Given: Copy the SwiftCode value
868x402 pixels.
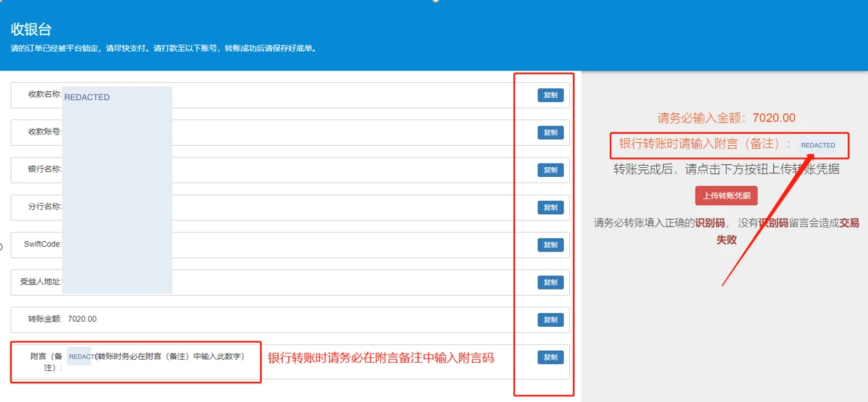Looking at the screenshot, I should pos(550,245).
